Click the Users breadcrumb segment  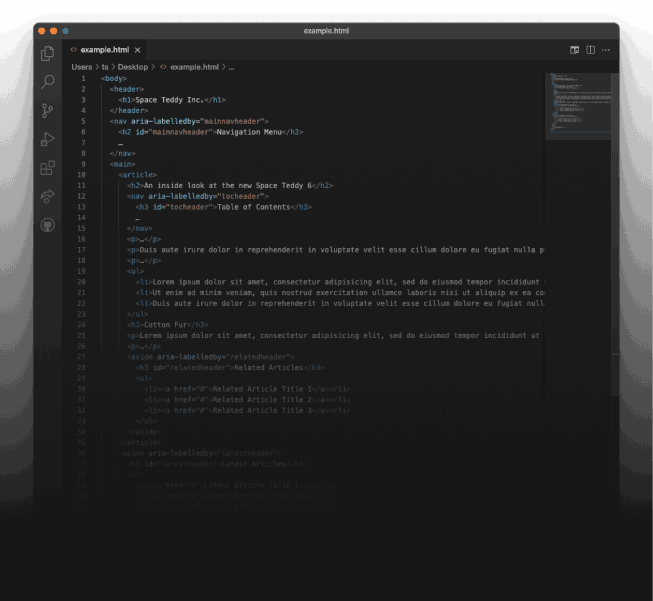pos(82,67)
